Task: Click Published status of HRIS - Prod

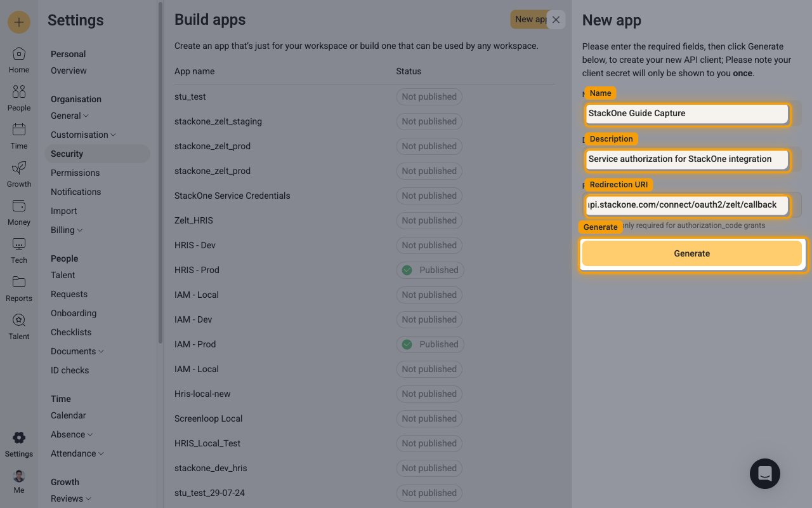Action: tap(430, 270)
